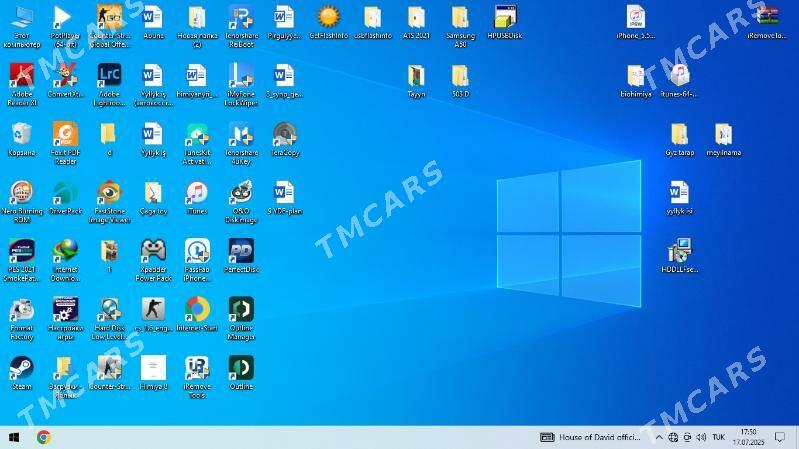Open the Этот компьютер icon
Viewport: 799px width, 449px height.
[x=21, y=27]
